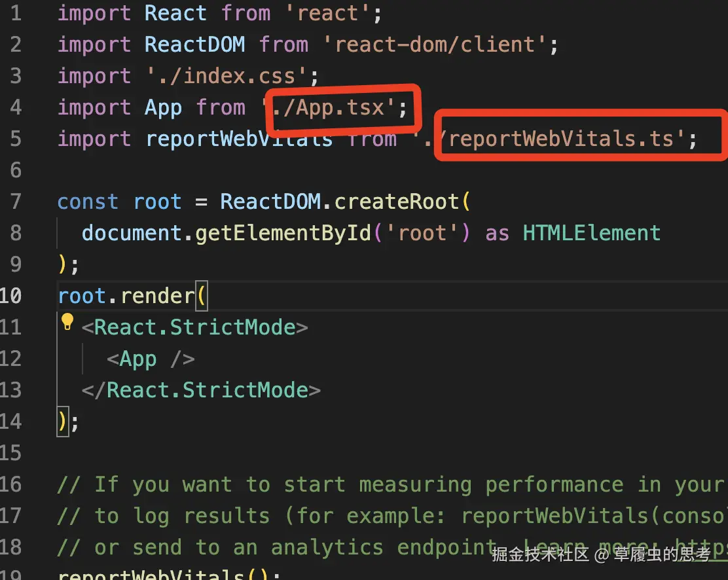Click line number 15 in the gutter
Screen dimensions: 728x580
(x=10, y=453)
